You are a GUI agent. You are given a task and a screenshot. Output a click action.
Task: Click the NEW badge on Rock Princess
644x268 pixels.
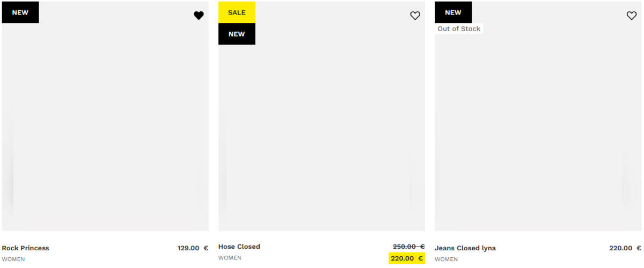20,12
